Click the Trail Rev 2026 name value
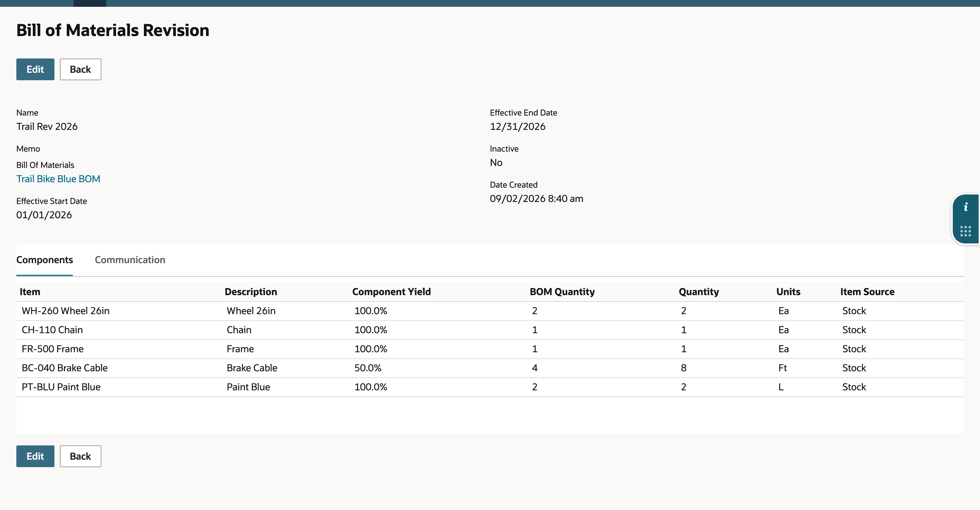 tap(47, 126)
